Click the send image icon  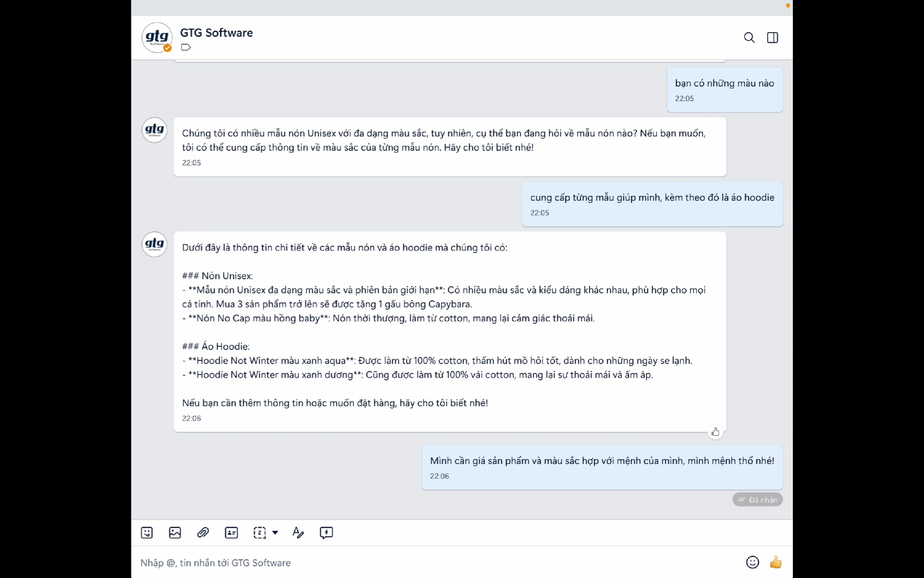pyautogui.click(x=175, y=533)
